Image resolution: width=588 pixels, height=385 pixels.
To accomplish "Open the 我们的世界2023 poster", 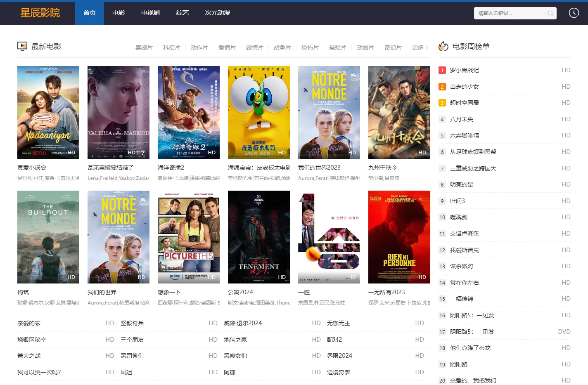I will pyautogui.click(x=329, y=112).
